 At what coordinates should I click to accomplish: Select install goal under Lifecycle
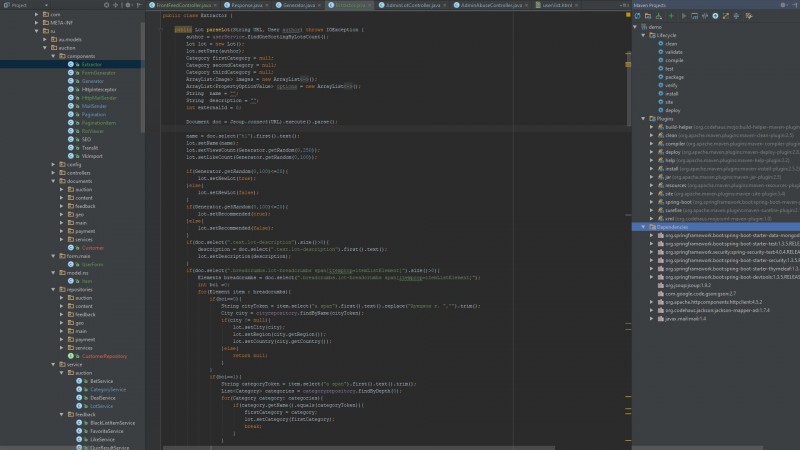pos(671,94)
